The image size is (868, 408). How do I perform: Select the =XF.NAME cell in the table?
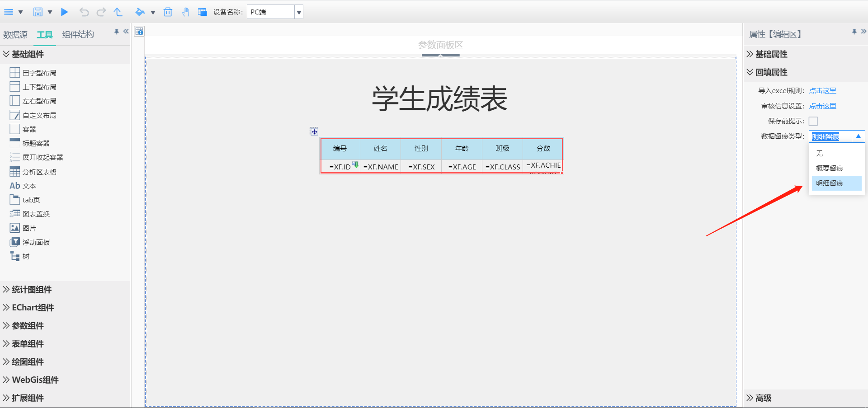click(381, 167)
